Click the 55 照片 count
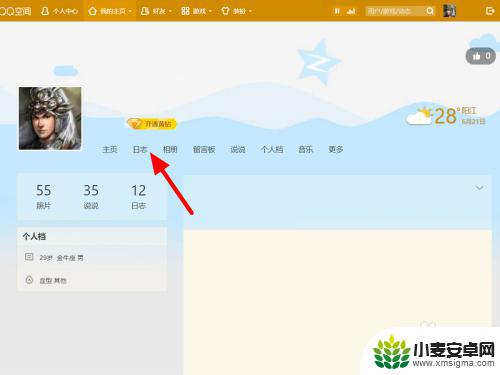Viewport: 500px width, 375px height. 44,197
